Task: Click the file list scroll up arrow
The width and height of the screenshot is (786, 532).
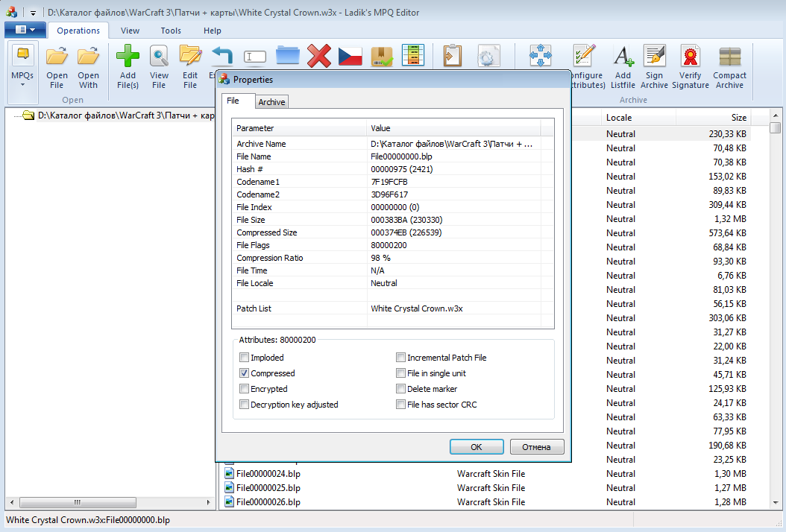Action: point(776,115)
